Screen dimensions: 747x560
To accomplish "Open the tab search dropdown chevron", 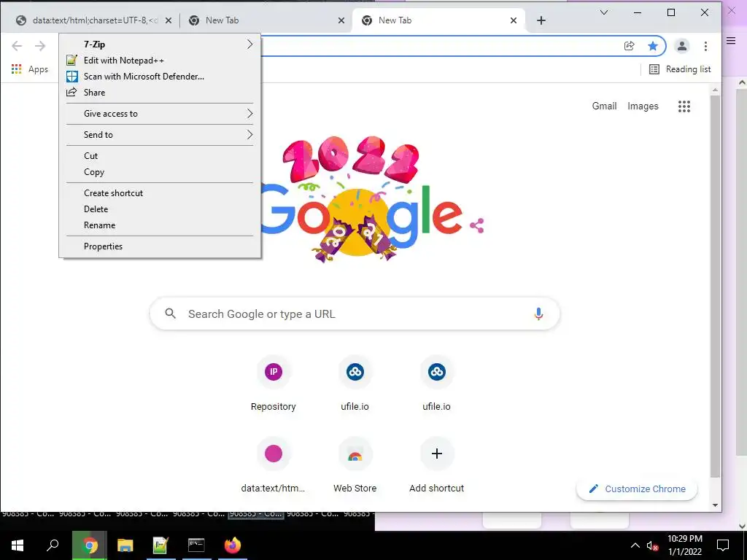I will [x=603, y=12].
